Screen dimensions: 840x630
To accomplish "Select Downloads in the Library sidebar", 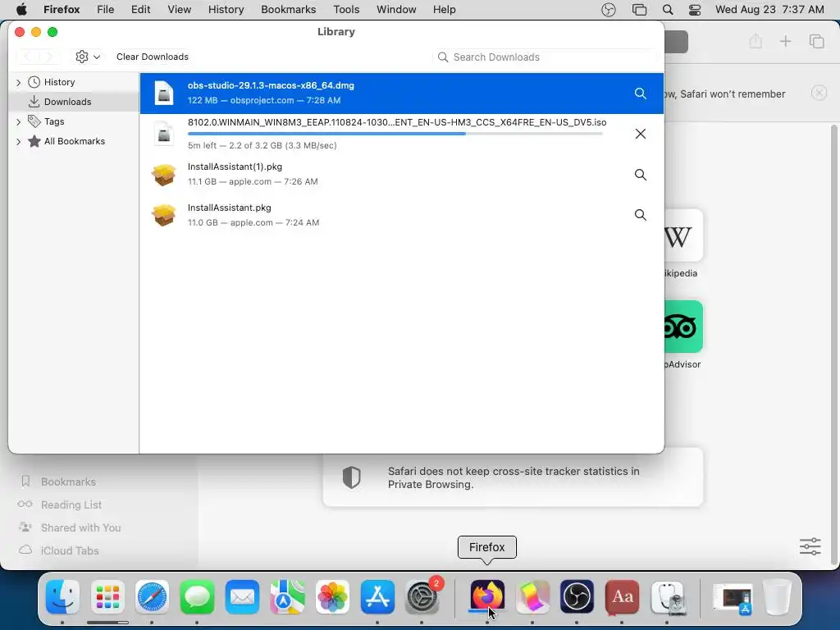I will (67, 102).
